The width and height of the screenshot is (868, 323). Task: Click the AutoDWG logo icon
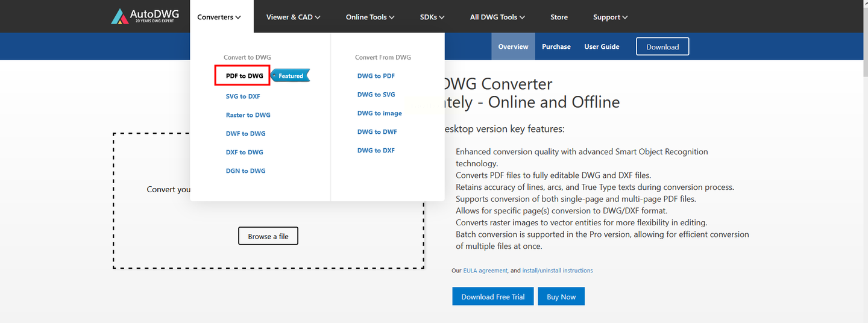click(x=121, y=16)
